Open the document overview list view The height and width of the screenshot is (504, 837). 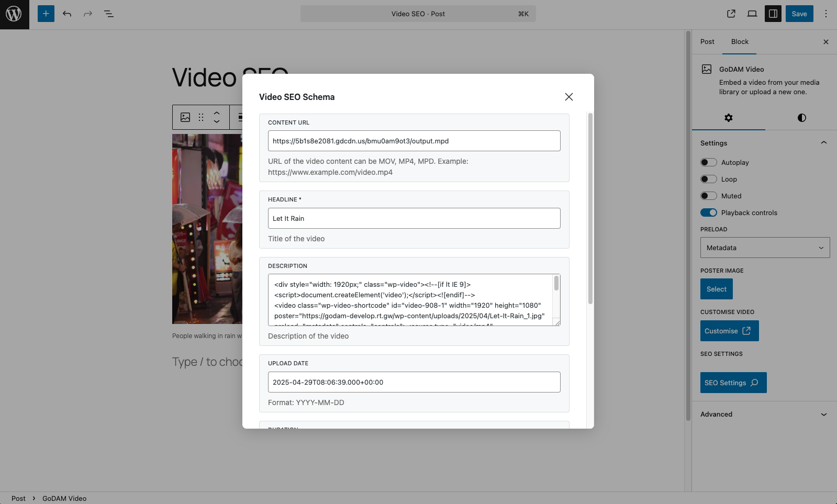click(109, 14)
